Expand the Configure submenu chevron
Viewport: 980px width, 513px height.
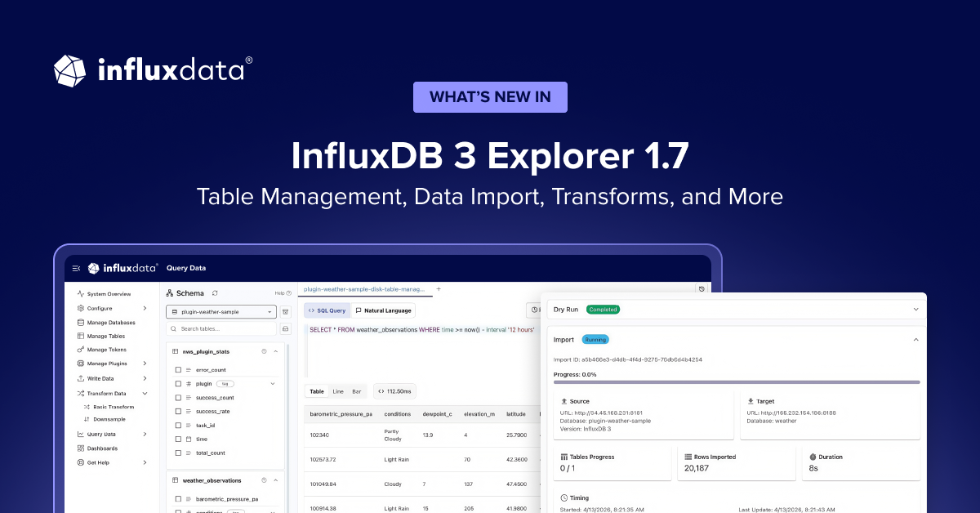145,308
